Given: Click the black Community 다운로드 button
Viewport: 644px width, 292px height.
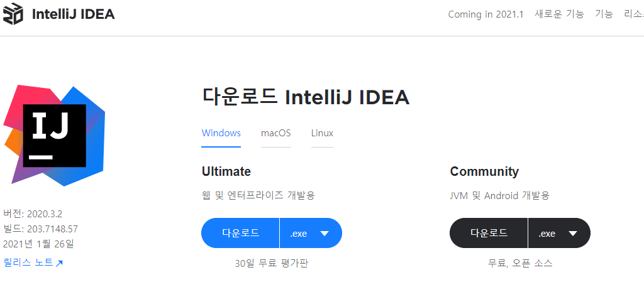Looking at the screenshot, I should click(x=489, y=233).
